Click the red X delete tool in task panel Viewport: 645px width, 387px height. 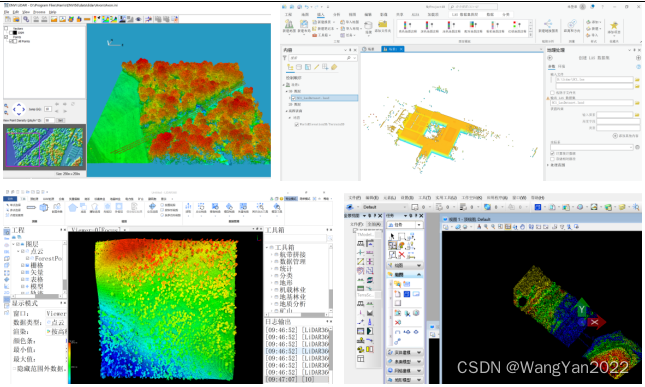pos(401,255)
